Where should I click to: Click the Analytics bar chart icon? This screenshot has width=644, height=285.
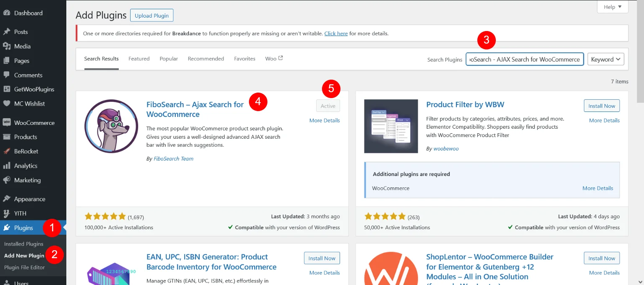point(7,166)
